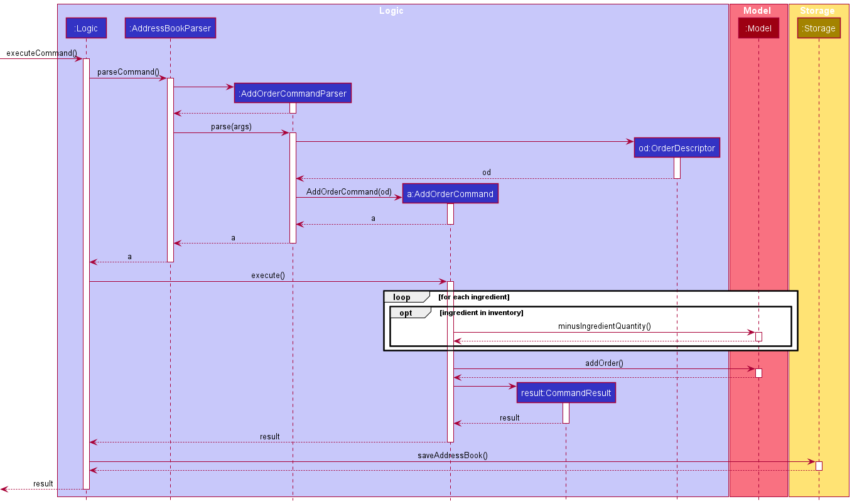Click the a:AddOrderCommand object box
The image size is (852, 504).
[x=450, y=193]
